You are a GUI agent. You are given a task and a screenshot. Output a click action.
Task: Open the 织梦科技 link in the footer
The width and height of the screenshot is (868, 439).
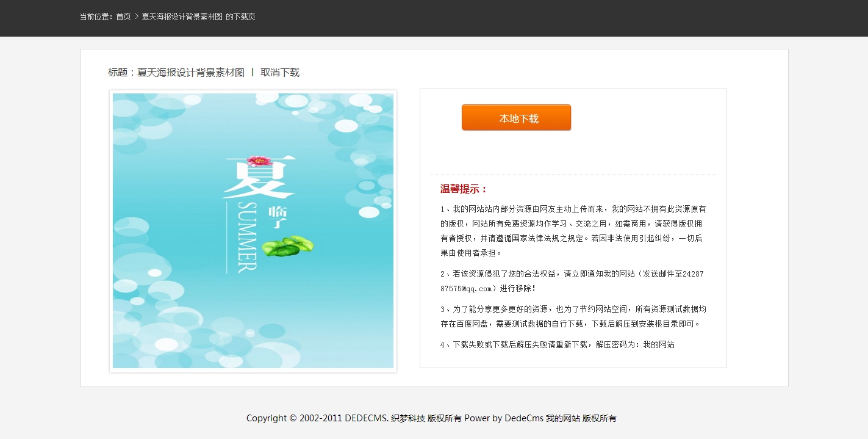[x=408, y=419]
